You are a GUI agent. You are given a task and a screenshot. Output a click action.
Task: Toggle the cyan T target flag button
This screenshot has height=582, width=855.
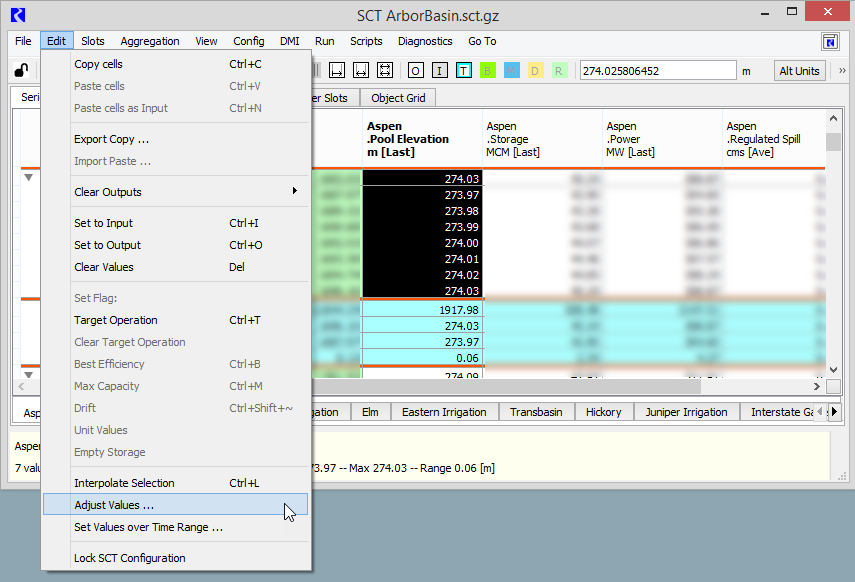(464, 71)
